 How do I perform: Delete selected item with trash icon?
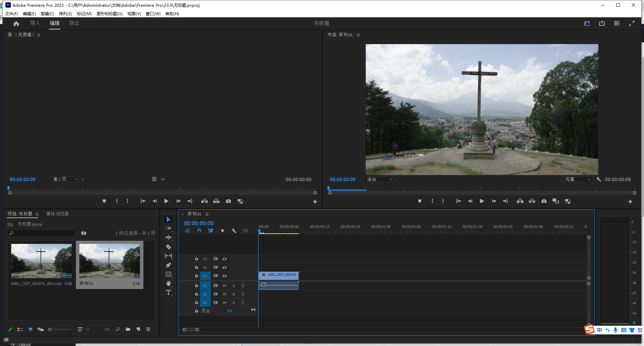(x=148, y=329)
